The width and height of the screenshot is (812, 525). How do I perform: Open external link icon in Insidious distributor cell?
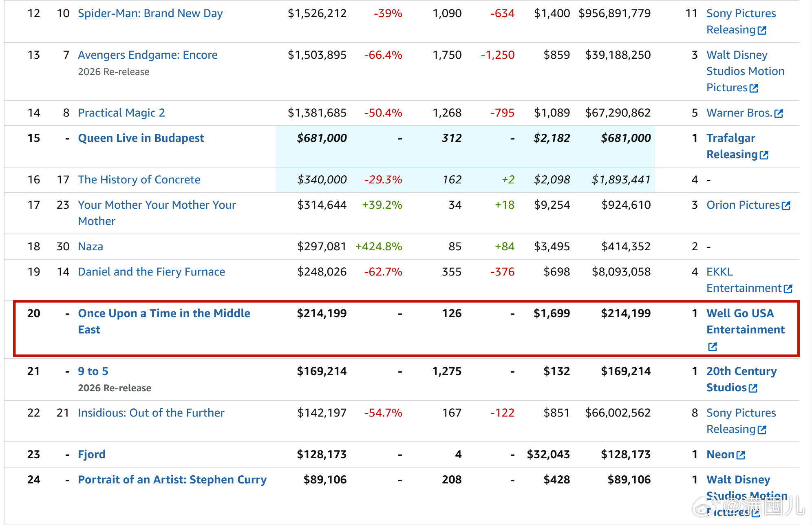coord(762,430)
